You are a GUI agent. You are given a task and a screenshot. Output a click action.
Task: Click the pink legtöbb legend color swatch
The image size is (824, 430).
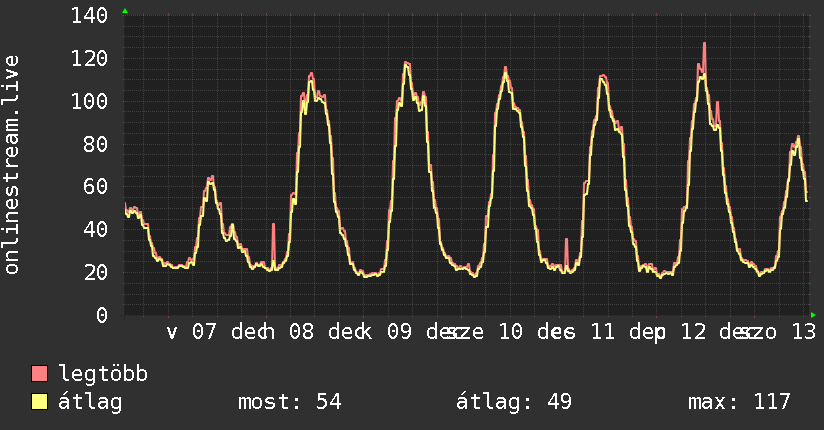(x=39, y=373)
